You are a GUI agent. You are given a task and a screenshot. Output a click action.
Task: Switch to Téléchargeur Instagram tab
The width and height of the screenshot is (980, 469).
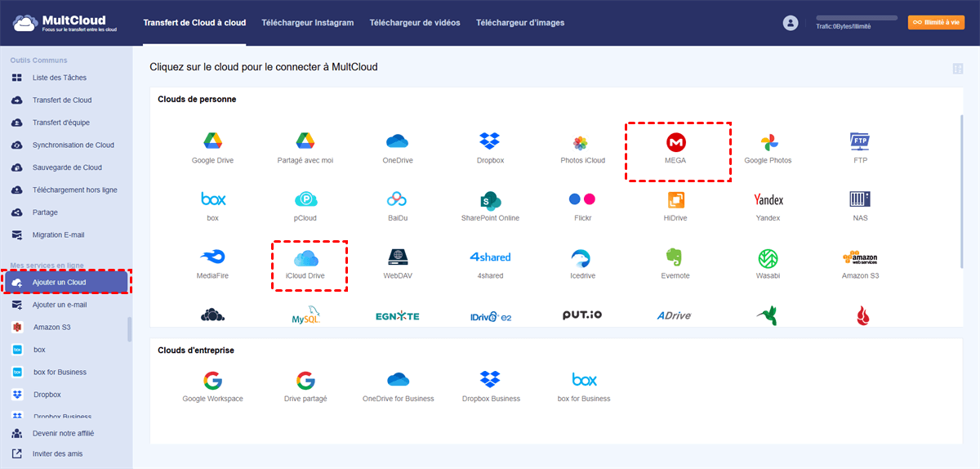pos(307,23)
